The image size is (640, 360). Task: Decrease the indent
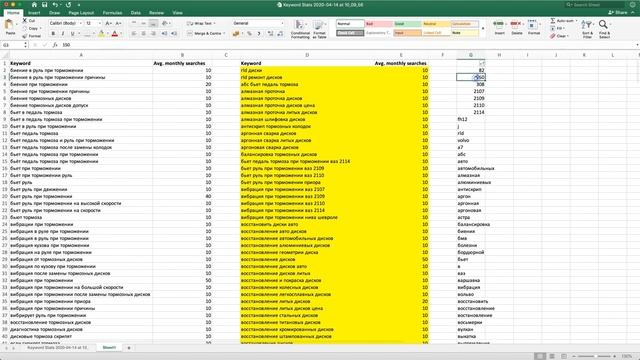pos(164,34)
